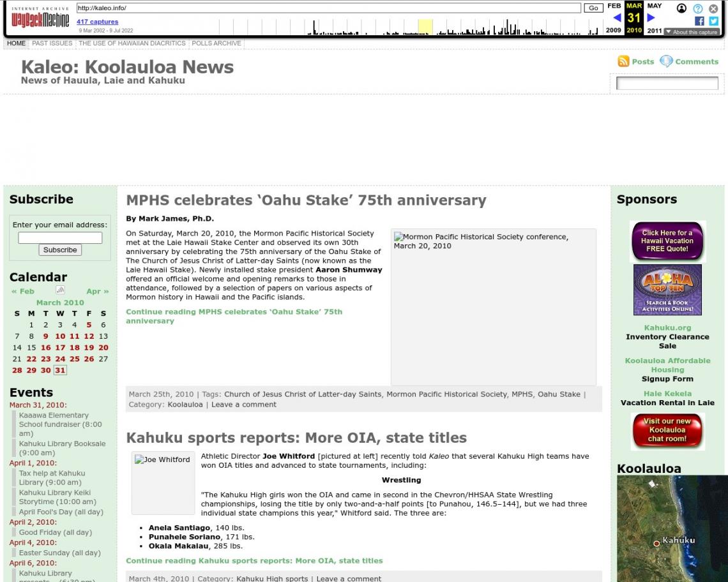728x582 pixels.
Task: Open the Kahuku.org sponsor link
Action: [667, 327]
